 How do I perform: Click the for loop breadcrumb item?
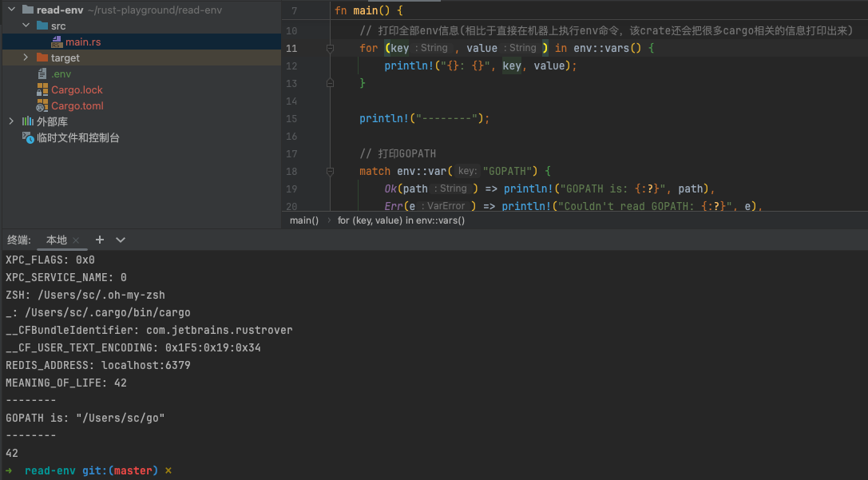(401, 220)
